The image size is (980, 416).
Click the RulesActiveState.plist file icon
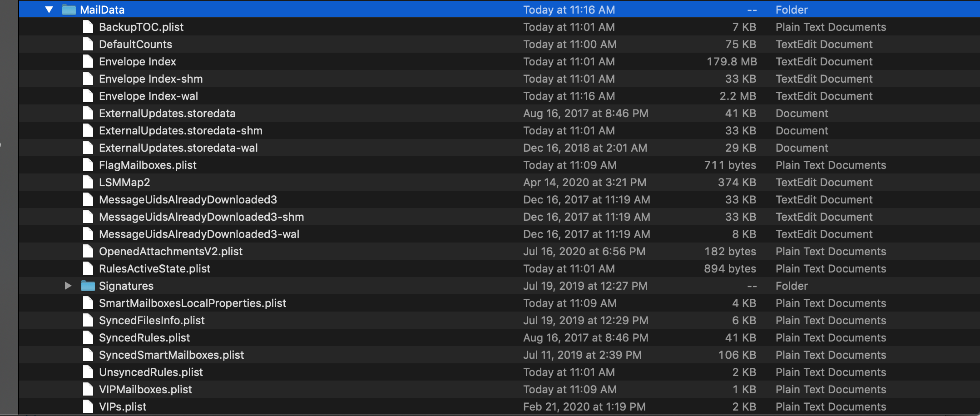[88, 268]
